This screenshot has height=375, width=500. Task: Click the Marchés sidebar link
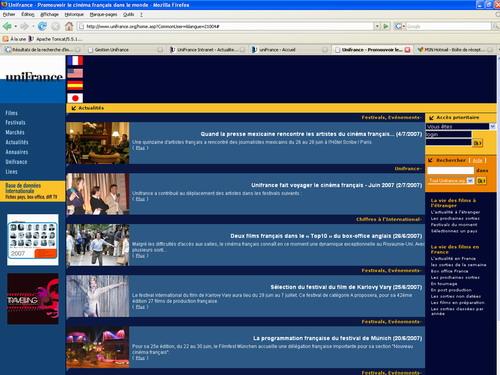[x=15, y=132]
